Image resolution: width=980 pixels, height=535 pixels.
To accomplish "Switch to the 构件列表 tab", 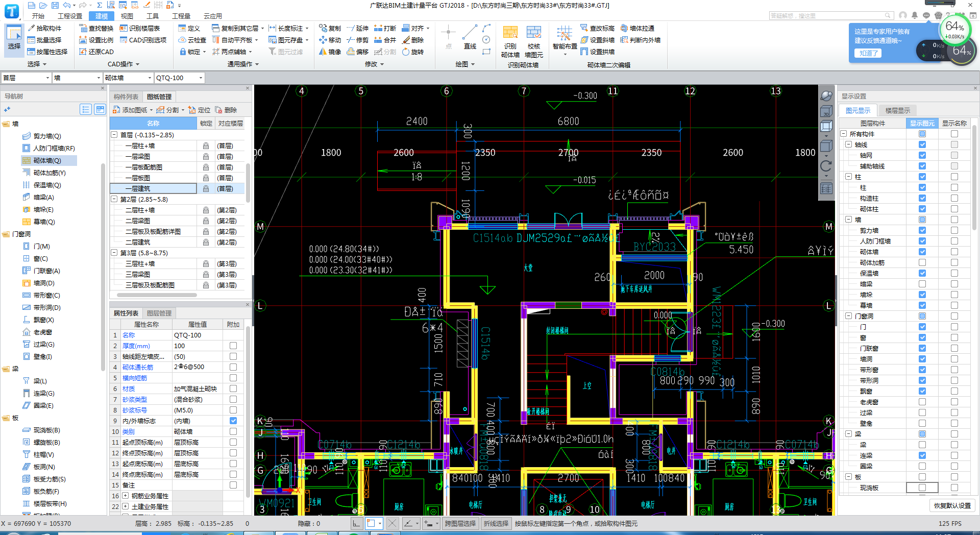I will [x=126, y=96].
